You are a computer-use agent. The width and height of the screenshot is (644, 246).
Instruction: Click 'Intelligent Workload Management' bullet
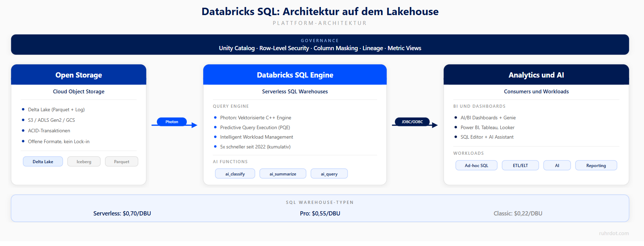click(x=256, y=137)
